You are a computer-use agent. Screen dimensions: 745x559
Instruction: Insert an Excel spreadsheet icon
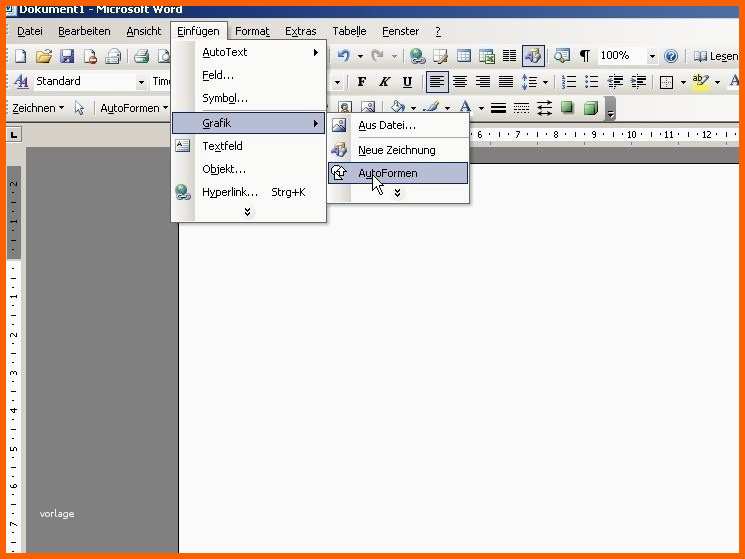[487, 56]
